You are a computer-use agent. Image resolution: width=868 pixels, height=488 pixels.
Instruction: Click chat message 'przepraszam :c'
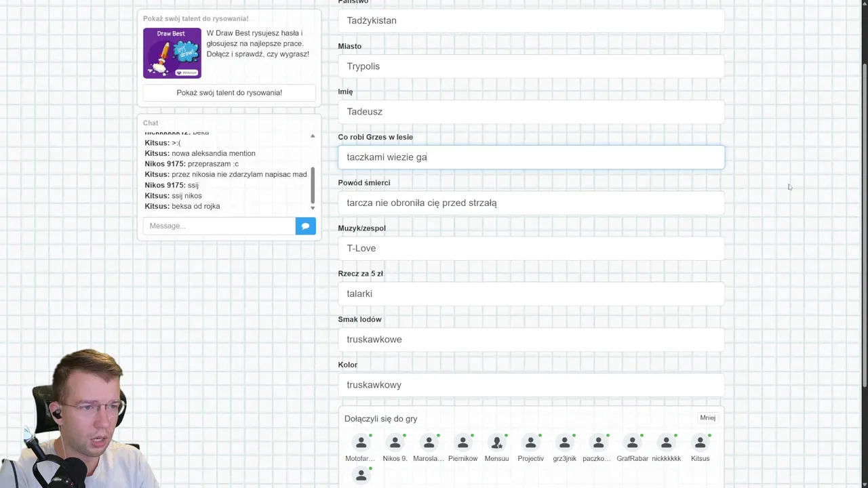(214, 164)
